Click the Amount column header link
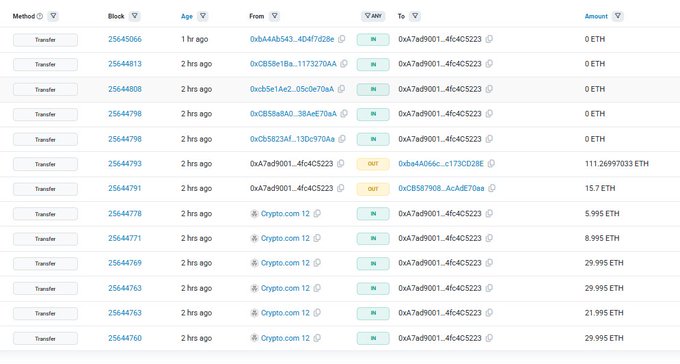The height and width of the screenshot is (364, 680). 596,16
